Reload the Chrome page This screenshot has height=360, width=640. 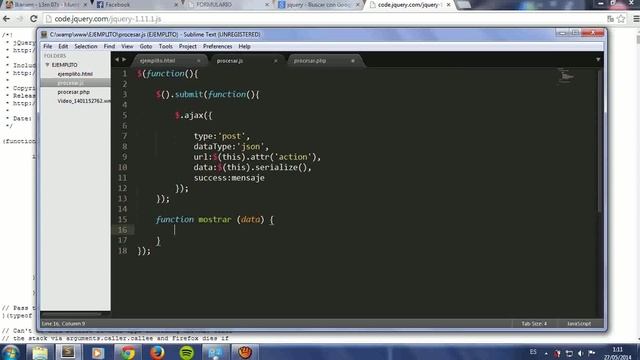pos(33,19)
